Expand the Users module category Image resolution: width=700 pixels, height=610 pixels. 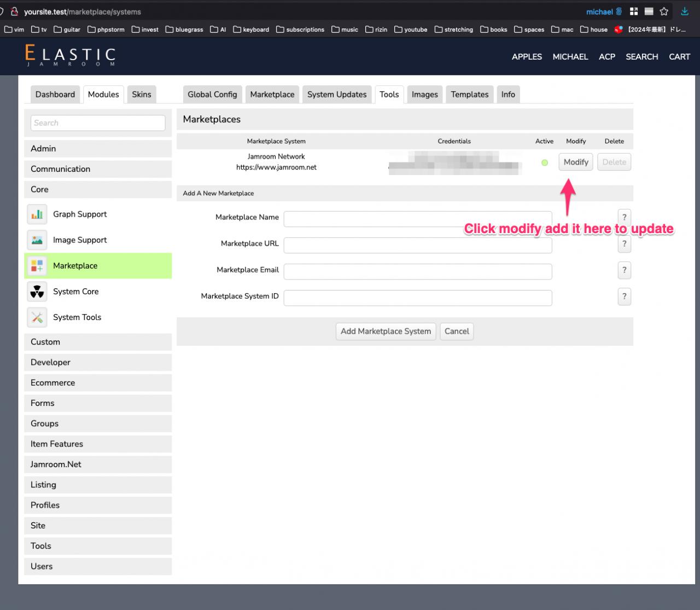click(x=98, y=566)
